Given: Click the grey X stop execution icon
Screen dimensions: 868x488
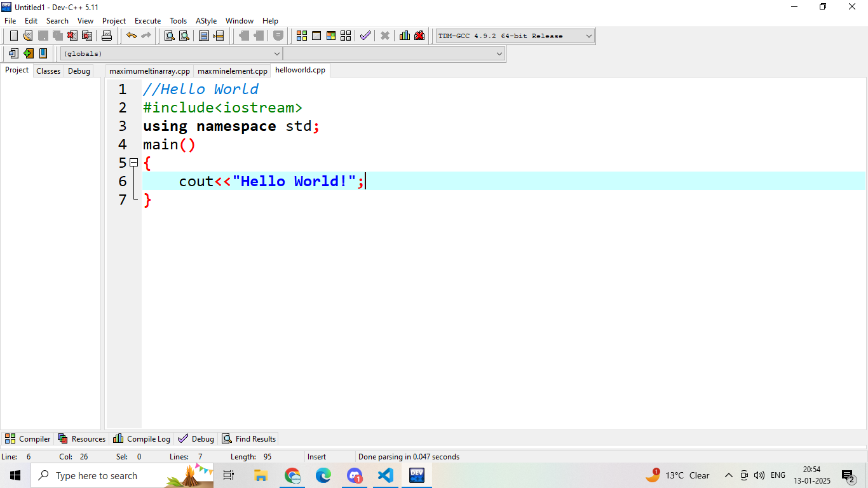Looking at the screenshot, I should click(x=385, y=36).
